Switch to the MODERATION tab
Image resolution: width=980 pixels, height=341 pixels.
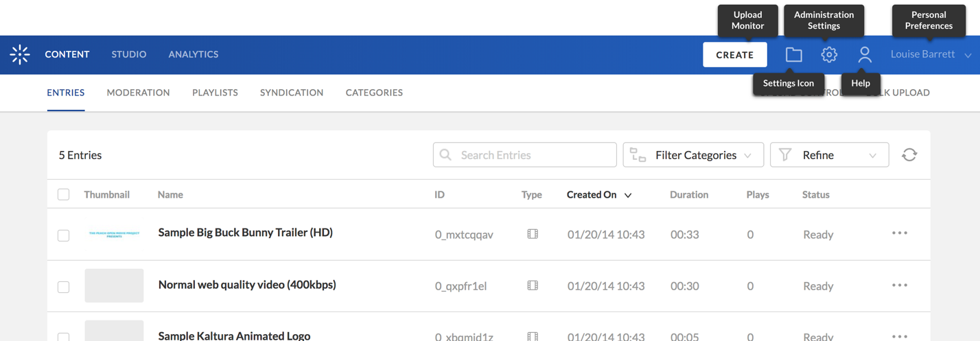[x=139, y=93]
